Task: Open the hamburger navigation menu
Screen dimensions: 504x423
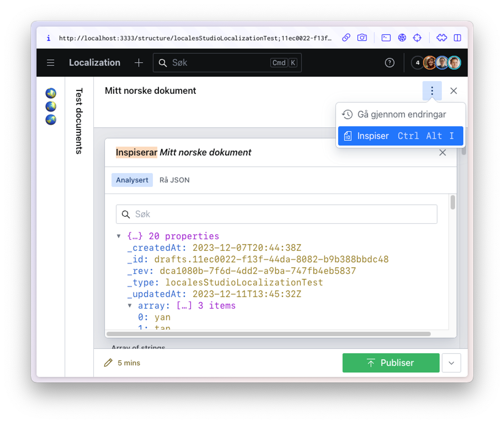Action: click(x=50, y=63)
